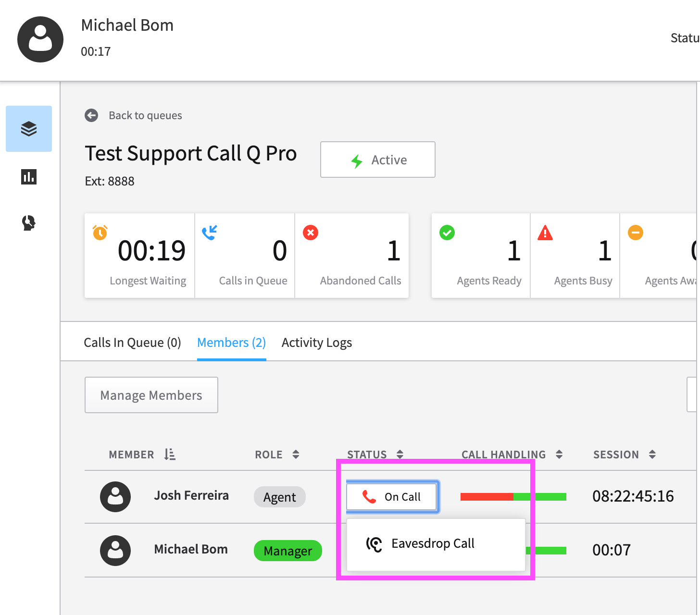Sort the STATUS column

point(399,454)
